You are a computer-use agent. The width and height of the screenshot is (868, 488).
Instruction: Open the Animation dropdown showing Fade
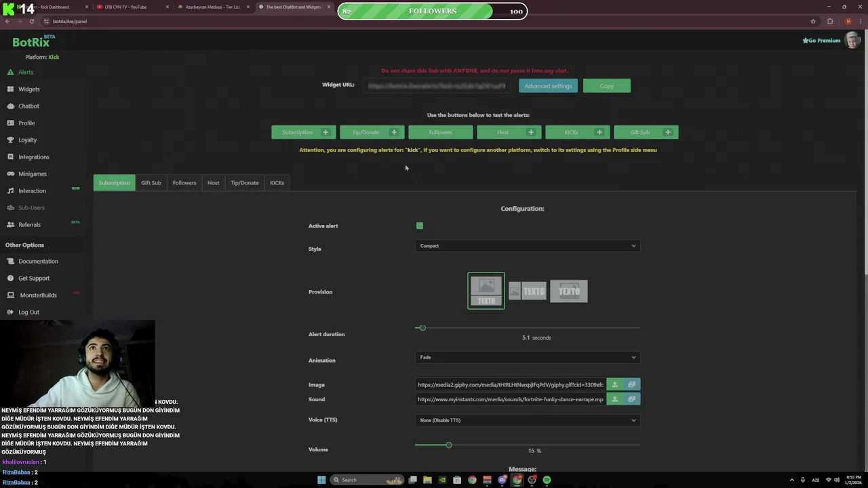528,357
